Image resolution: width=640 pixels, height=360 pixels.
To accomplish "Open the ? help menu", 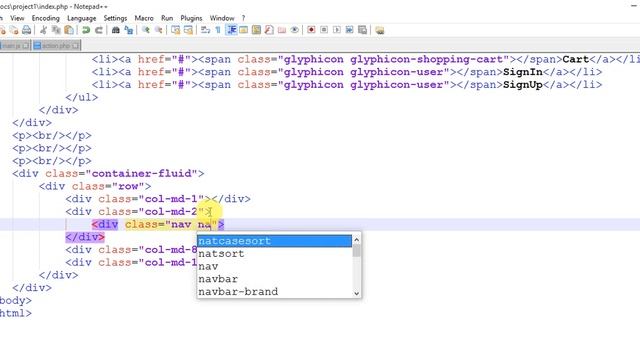I will tap(243, 18).
